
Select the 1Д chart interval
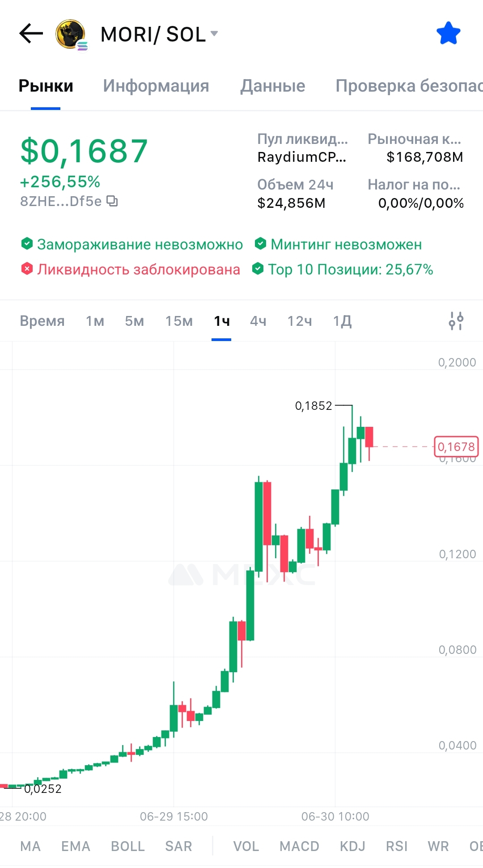tap(343, 321)
